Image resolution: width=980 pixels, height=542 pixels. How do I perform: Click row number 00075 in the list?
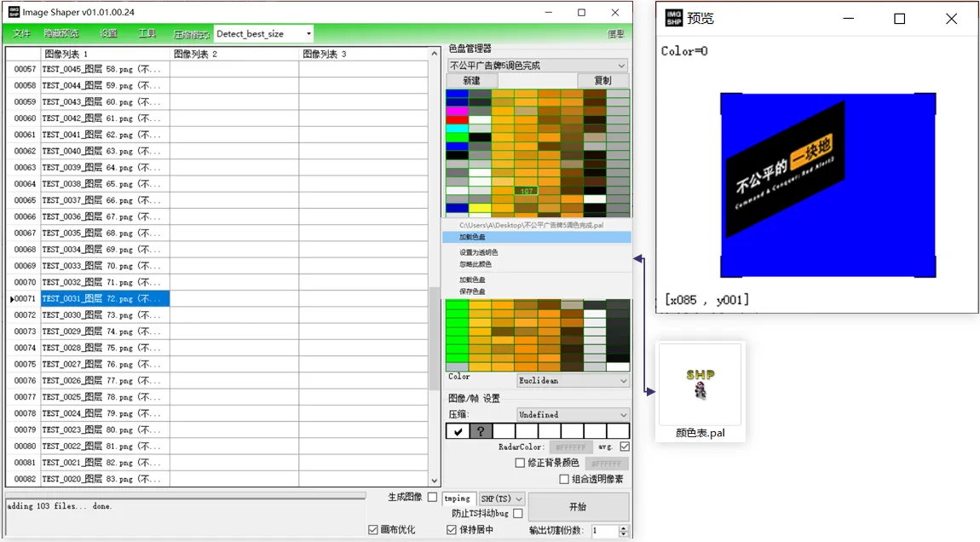[x=25, y=364]
